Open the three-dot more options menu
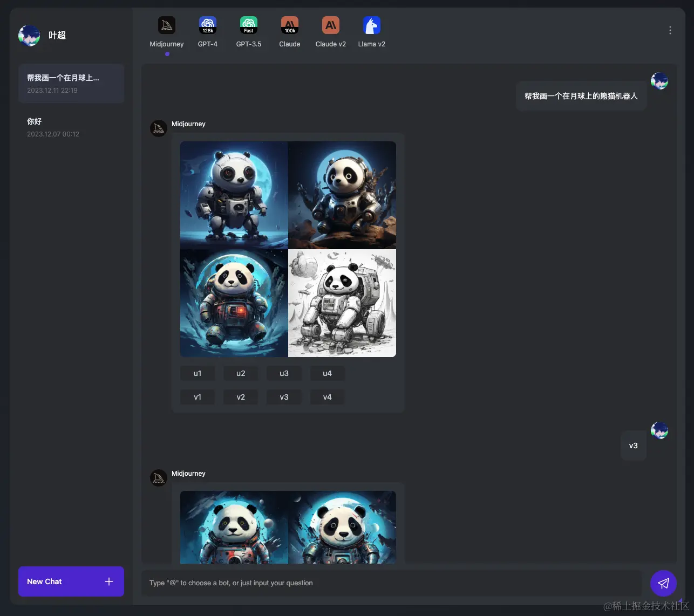Image resolution: width=694 pixels, height=616 pixels. click(x=670, y=30)
